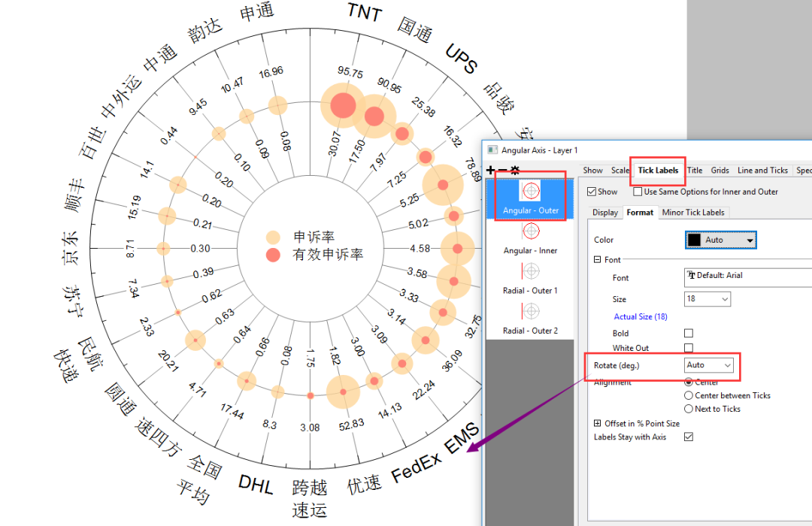
Task: Collapse the Font section expander
Action: pos(597,259)
